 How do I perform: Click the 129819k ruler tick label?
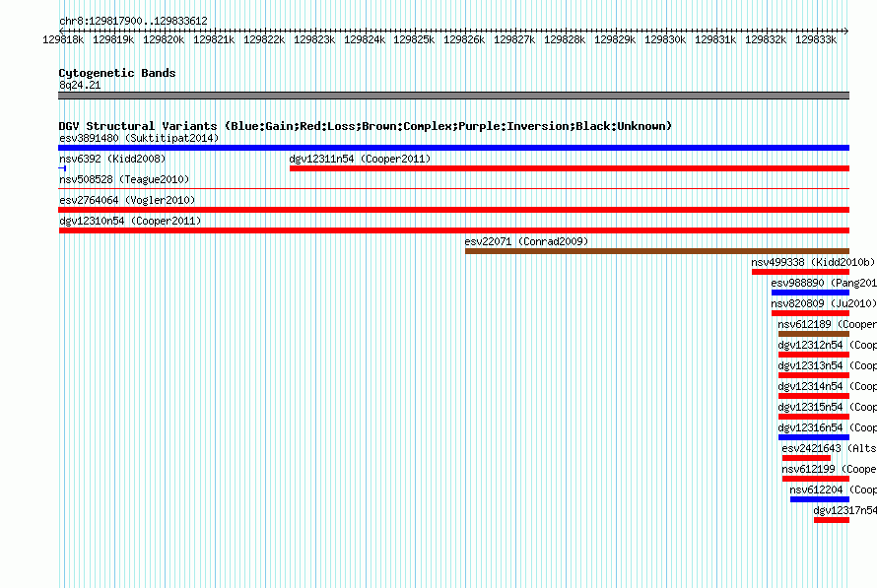[113, 39]
